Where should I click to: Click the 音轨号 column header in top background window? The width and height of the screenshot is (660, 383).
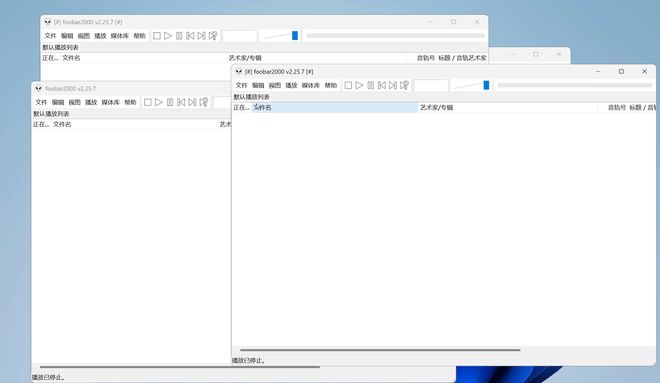[x=426, y=58]
